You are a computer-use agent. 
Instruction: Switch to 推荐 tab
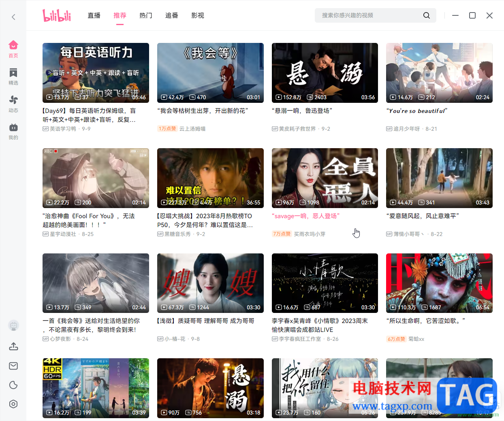120,15
